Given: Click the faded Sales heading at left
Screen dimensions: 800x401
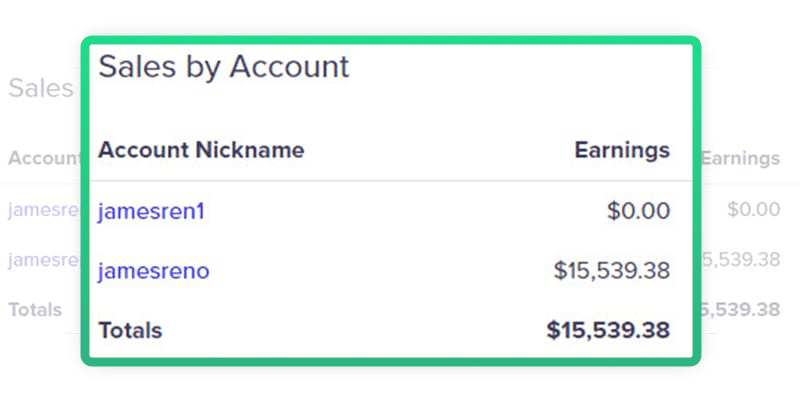Looking at the screenshot, I should click(x=41, y=88).
